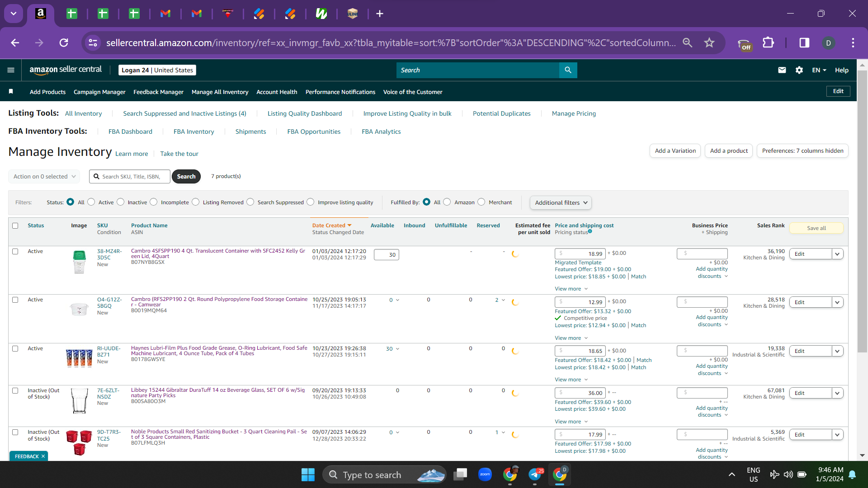Open FBA Dashboard tool link

coord(130,131)
